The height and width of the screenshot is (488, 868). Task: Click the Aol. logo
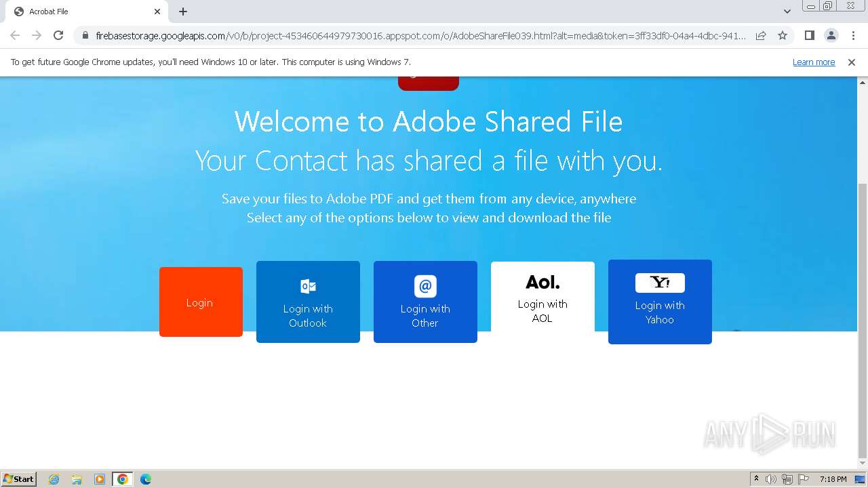point(542,282)
